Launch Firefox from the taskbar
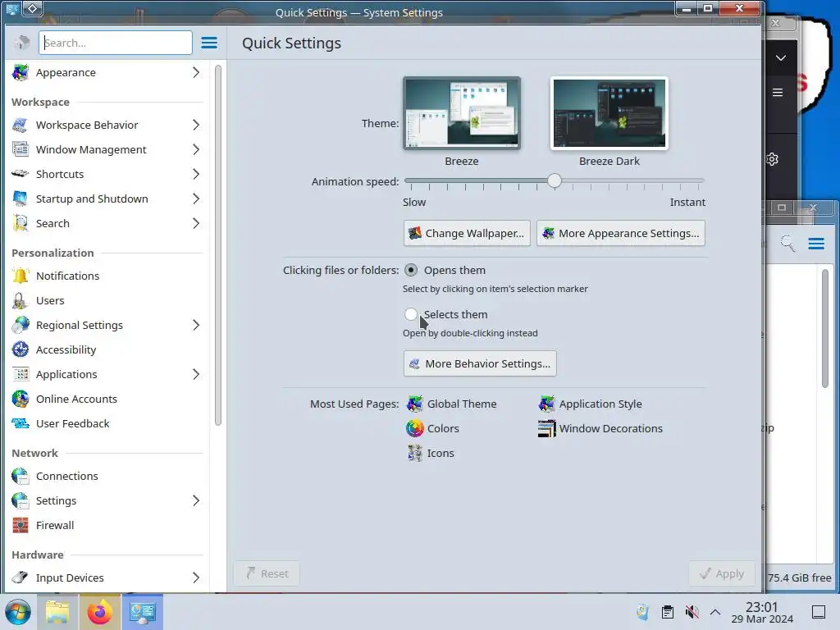 pyautogui.click(x=99, y=612)
